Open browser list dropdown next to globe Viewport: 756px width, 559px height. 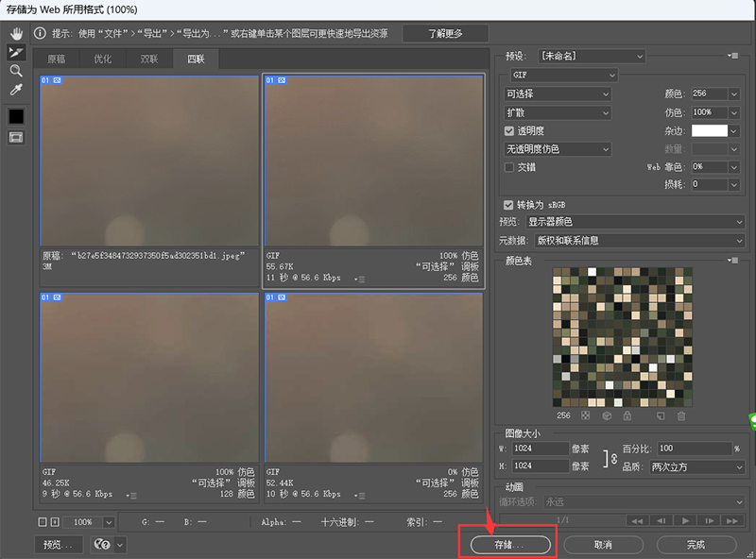[x=120, y=545]
